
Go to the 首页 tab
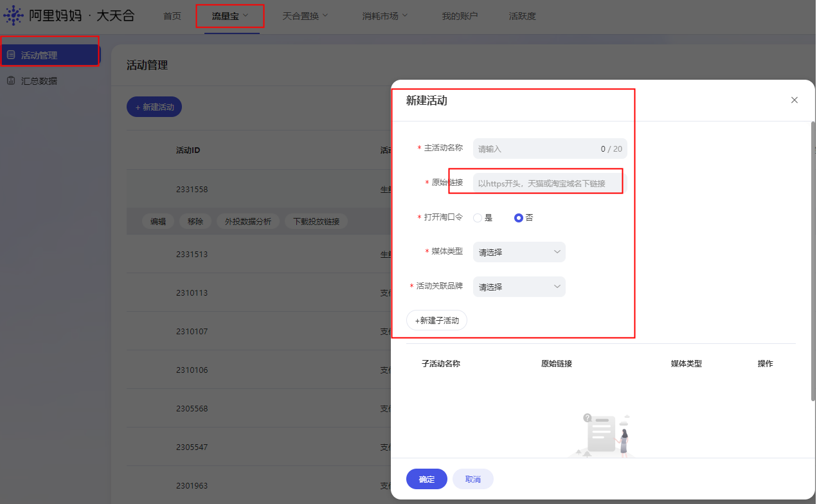coord(172,16)
